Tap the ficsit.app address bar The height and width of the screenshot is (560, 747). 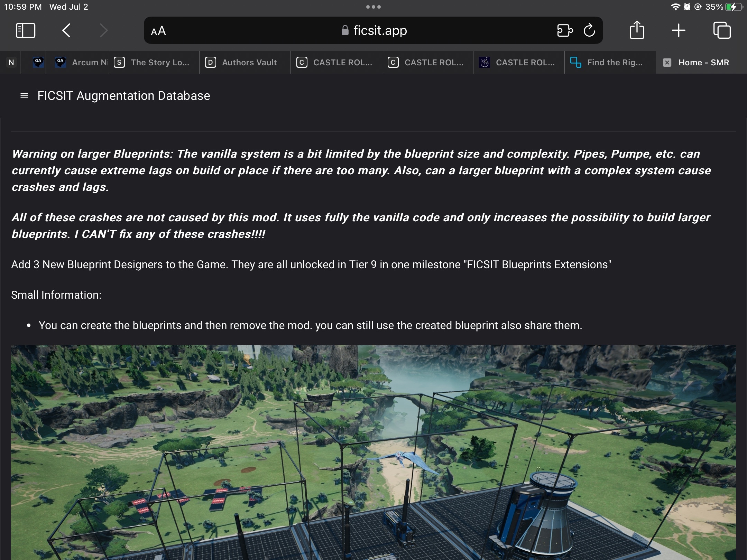pos(373,30)
